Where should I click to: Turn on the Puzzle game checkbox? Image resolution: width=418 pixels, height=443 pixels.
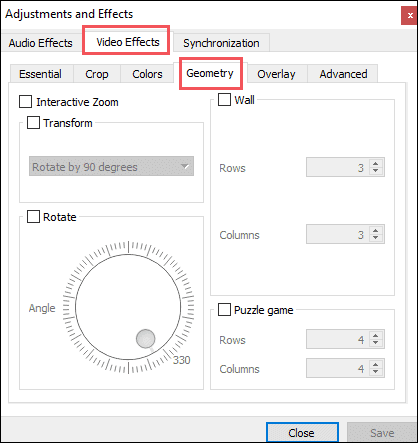(x=224, y=310)
